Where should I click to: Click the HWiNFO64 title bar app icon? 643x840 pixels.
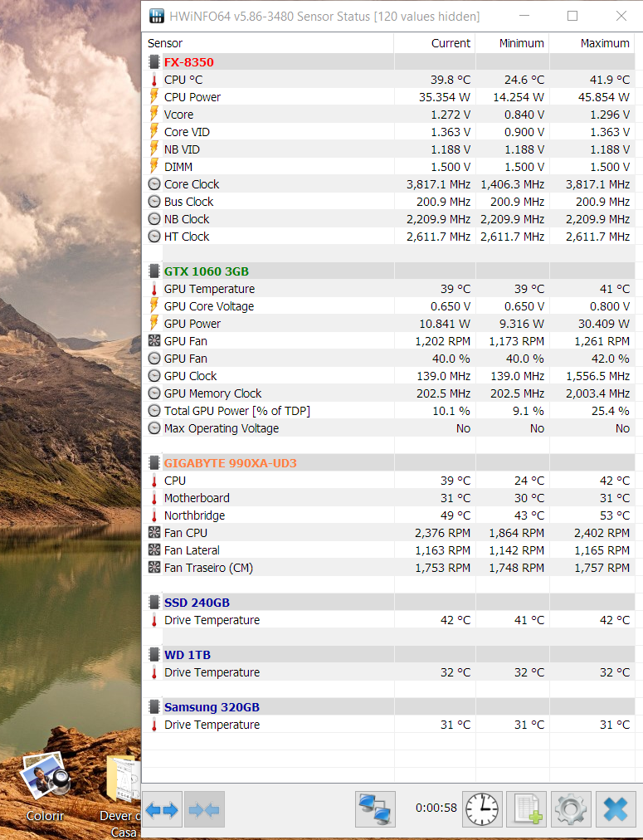click(156, 16)
